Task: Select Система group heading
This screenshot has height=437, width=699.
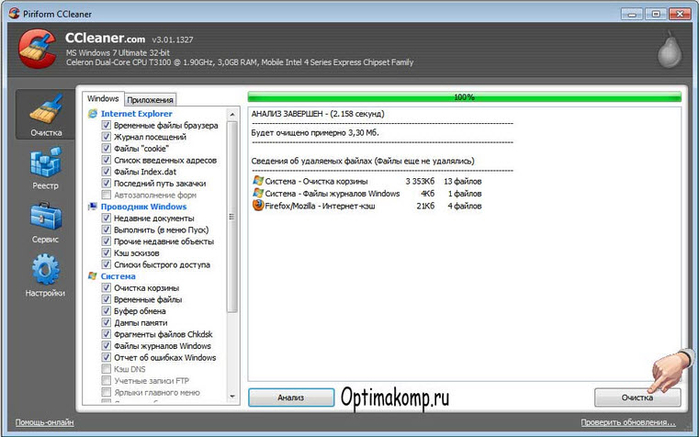Action: 118,276
